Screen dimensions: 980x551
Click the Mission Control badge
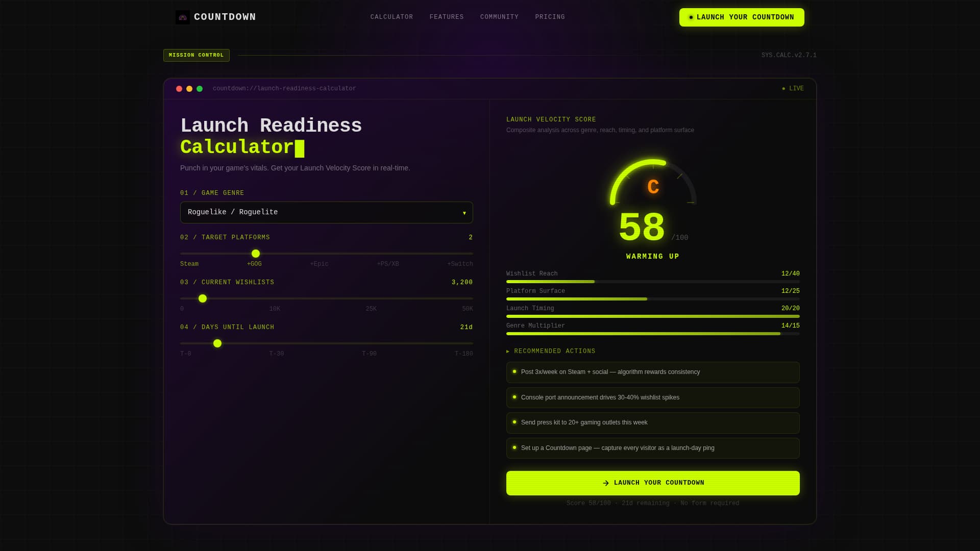[x=197, y=55]
